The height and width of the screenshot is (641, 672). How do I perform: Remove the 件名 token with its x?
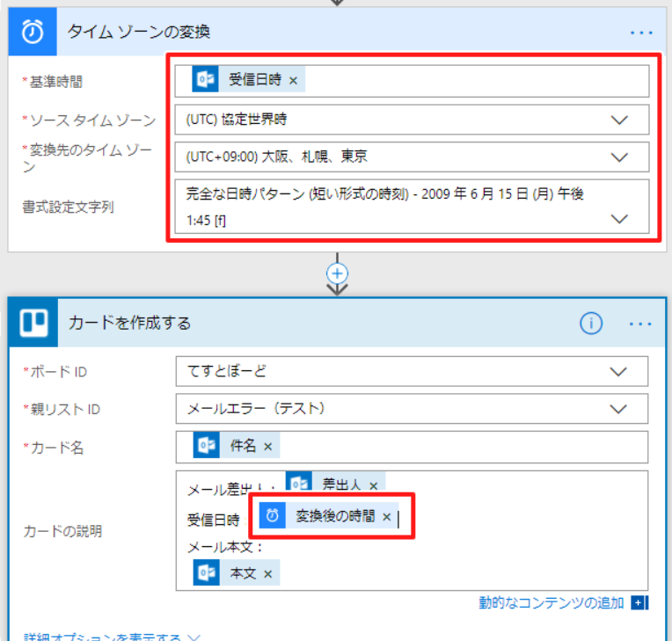(268, 447)
